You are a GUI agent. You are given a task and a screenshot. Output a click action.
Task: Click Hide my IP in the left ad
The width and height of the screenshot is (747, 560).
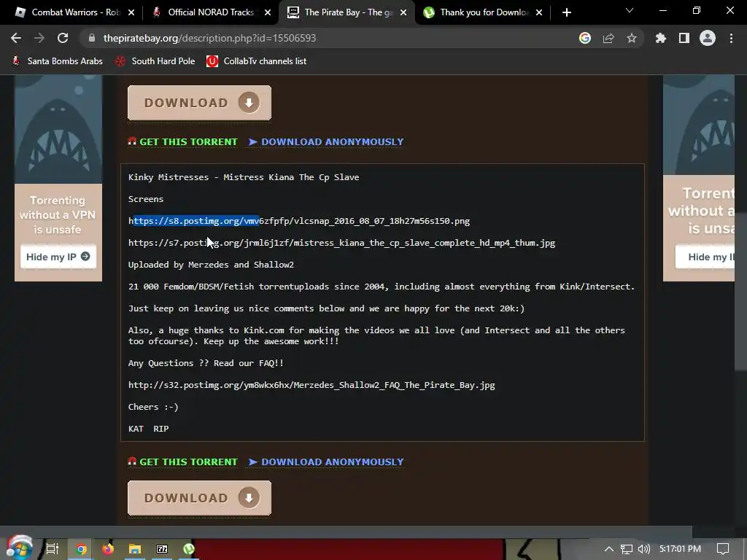[58, 257]
